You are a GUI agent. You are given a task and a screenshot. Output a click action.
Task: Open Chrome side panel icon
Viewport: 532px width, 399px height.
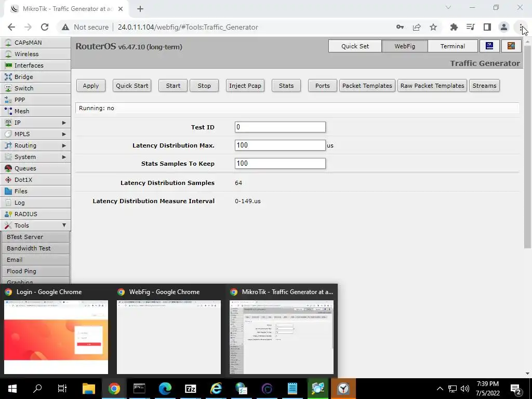point(487,27)
